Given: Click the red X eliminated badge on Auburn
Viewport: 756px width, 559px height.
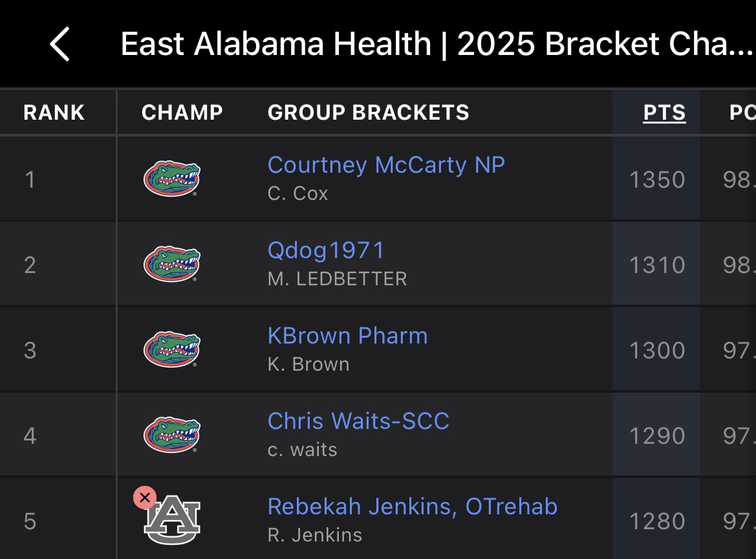Looking at the screenshot, I should coord(145,498).
